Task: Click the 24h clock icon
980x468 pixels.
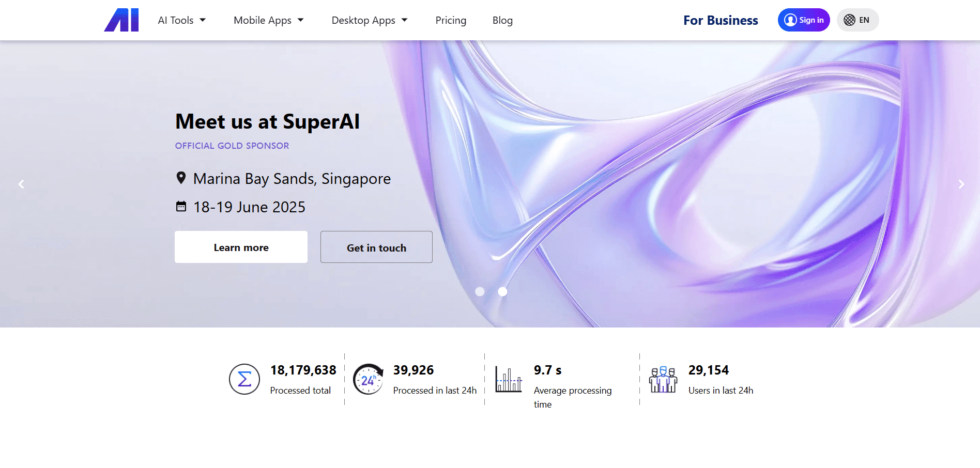Action: coord(368,379)
